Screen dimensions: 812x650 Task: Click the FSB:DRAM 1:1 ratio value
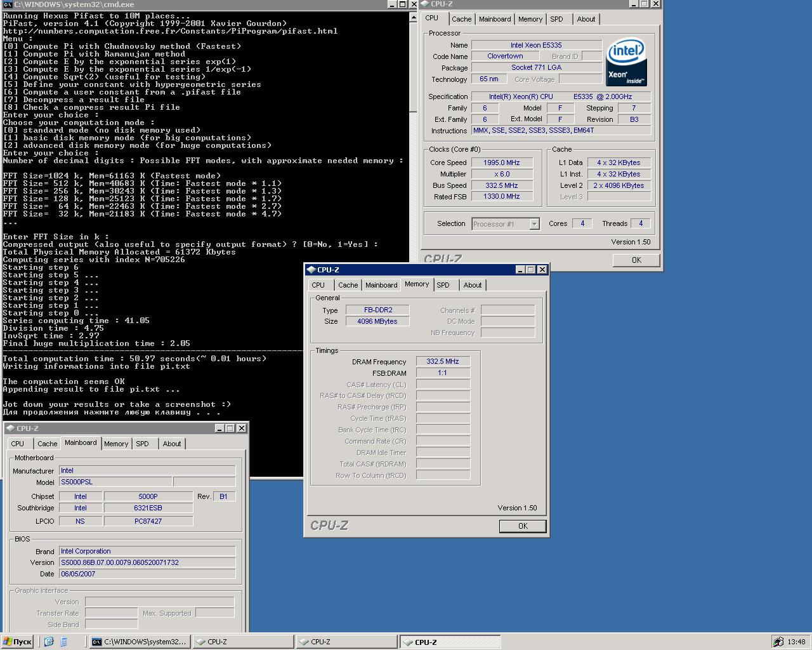click(443, 373)
